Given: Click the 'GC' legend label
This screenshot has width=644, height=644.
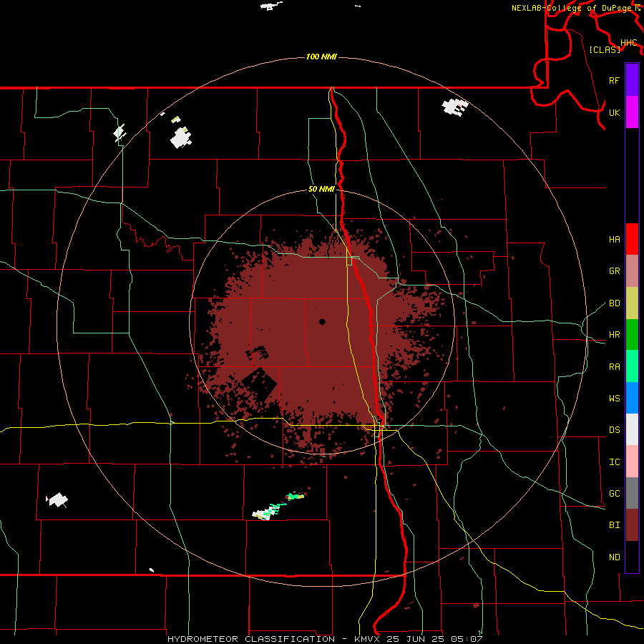Looking at the screenshot, I should click(614, 494).
